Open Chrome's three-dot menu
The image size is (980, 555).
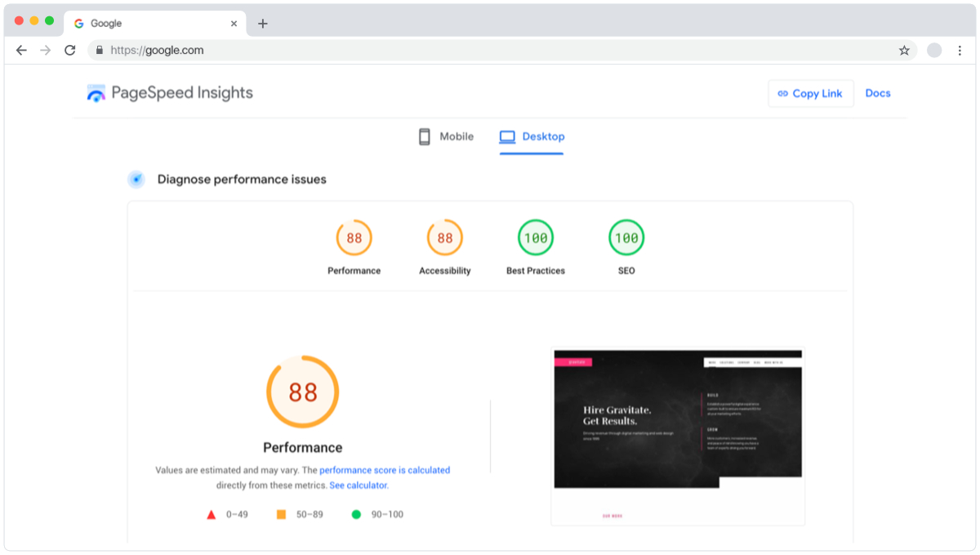click(960, 50)
